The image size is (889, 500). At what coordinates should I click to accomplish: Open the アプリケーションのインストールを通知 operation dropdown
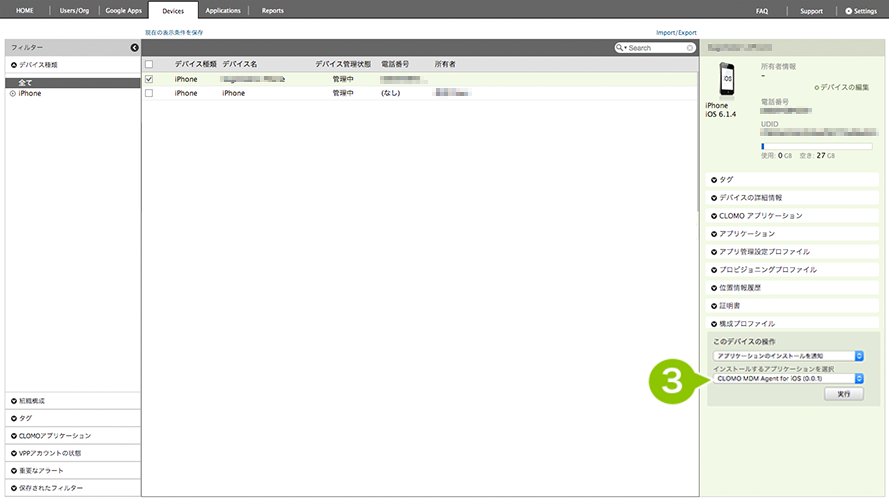(788, 355)
